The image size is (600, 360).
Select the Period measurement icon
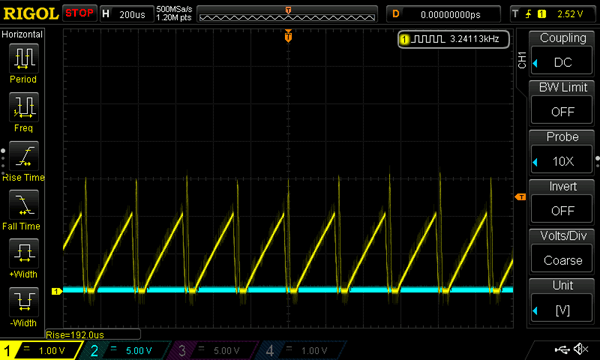coord(23,59)
